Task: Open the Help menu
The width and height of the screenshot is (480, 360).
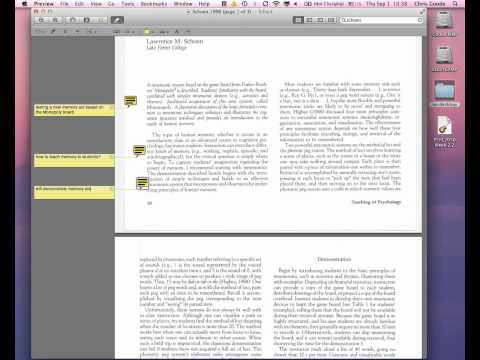Action: pyautogui.click(x=204, y=4)
